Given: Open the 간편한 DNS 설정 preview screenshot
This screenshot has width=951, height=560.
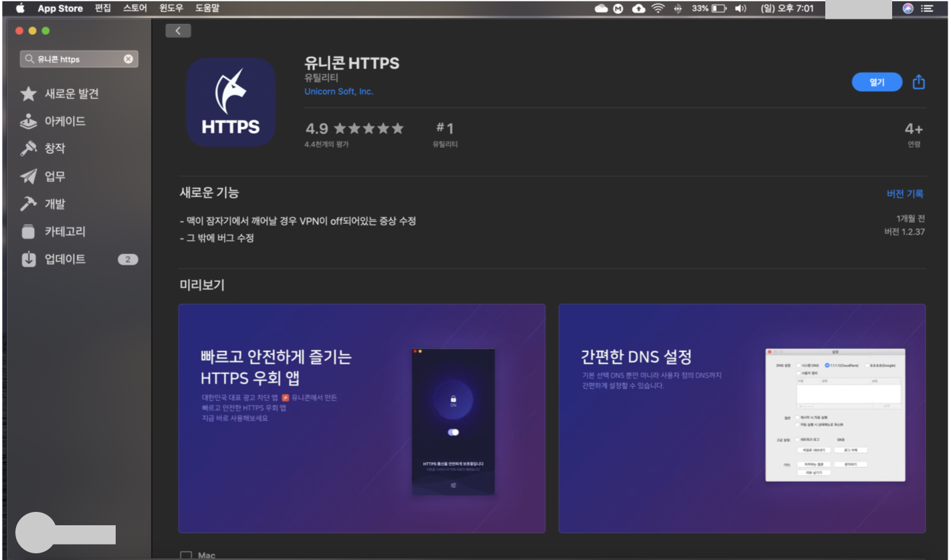Looking at the screenshot, I should click(742, 418).
